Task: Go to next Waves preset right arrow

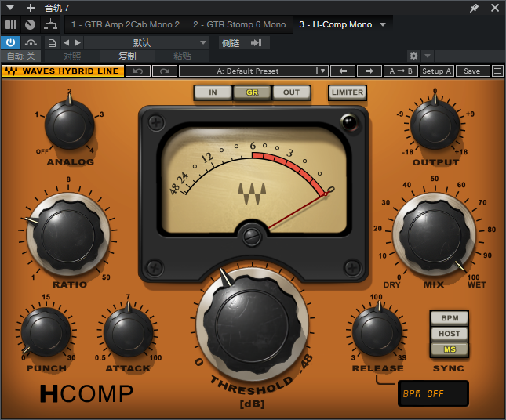Action: (x=369, y=71)
